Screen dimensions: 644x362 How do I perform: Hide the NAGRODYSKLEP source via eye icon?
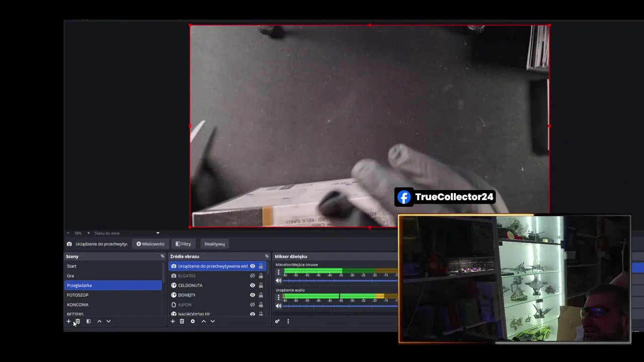(x=253, y=314)
